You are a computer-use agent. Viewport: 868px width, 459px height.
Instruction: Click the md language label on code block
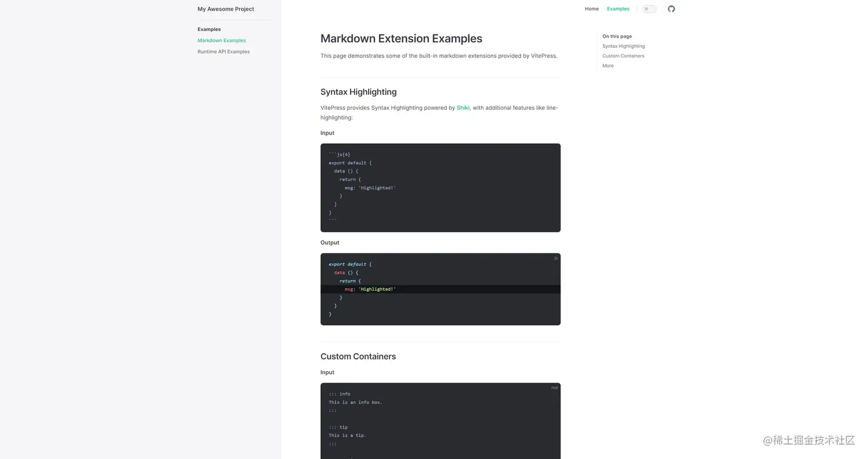click(x=555, y=388)
